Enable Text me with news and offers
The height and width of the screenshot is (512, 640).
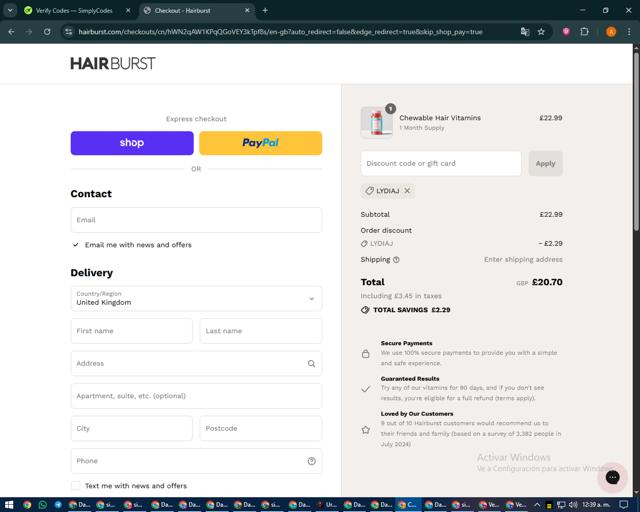(x=76, y=485)
